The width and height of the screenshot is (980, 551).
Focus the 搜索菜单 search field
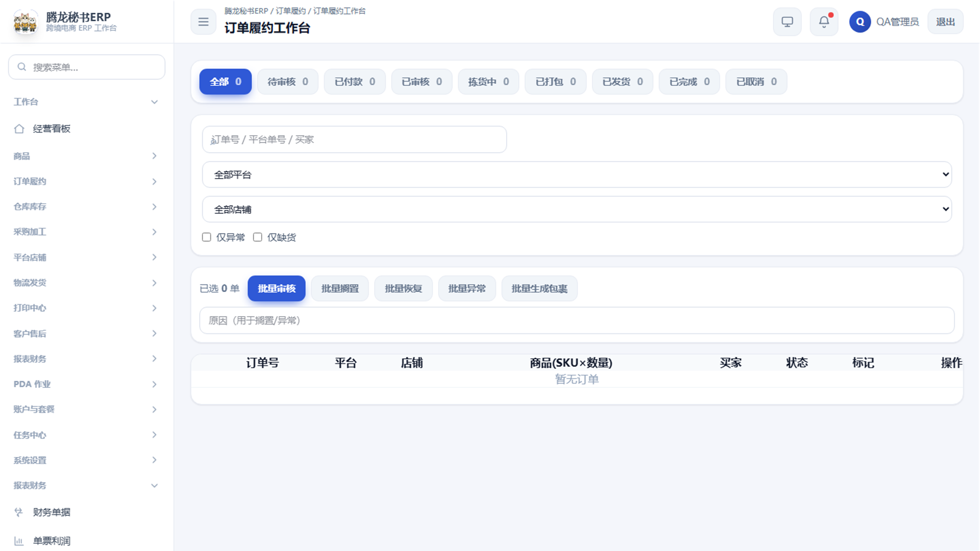point(87,67)
